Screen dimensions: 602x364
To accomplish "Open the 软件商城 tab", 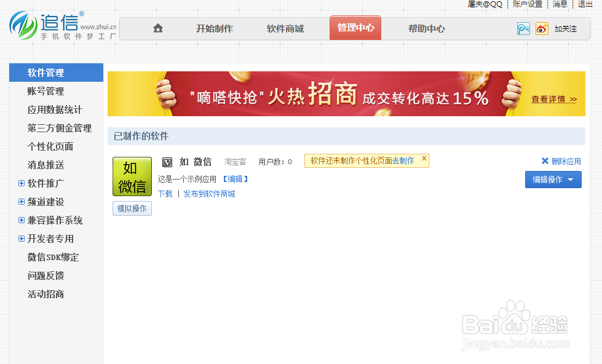I will point(285,28).
